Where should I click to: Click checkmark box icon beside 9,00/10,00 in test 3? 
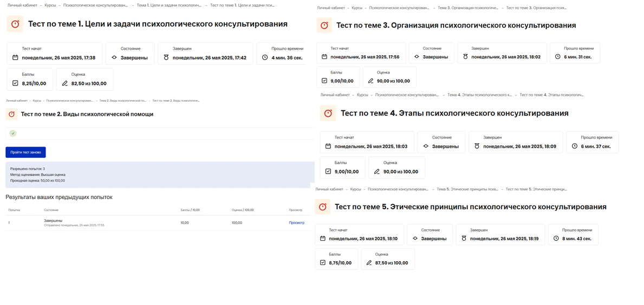pyautogui.click(x=324, y=81)
